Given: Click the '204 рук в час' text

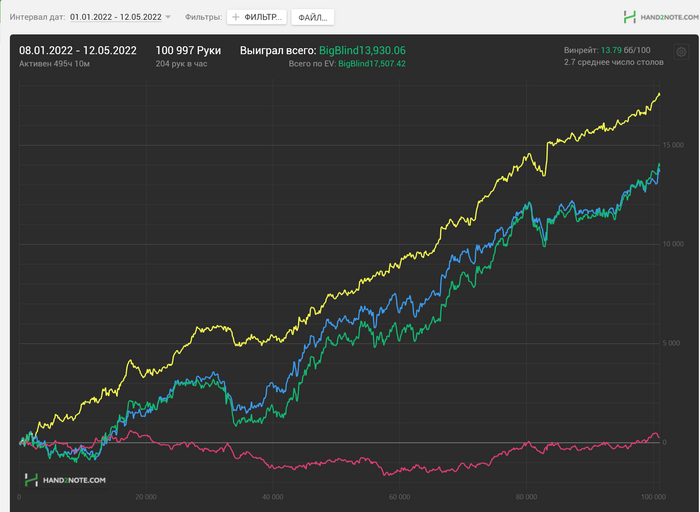Looking at the screenshot, I should 181,64.
